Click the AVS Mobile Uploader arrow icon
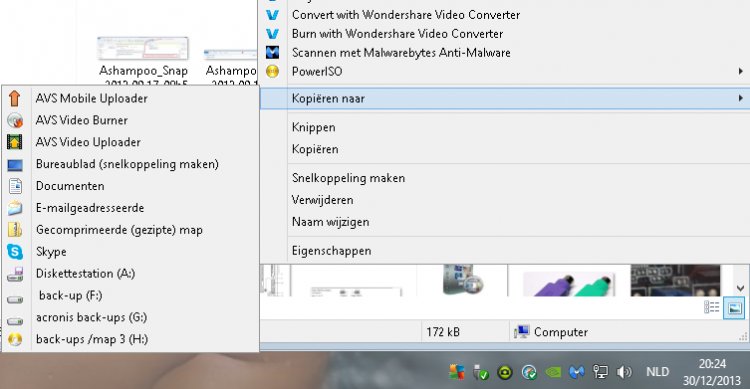750x389 pixels. [14, 98]
